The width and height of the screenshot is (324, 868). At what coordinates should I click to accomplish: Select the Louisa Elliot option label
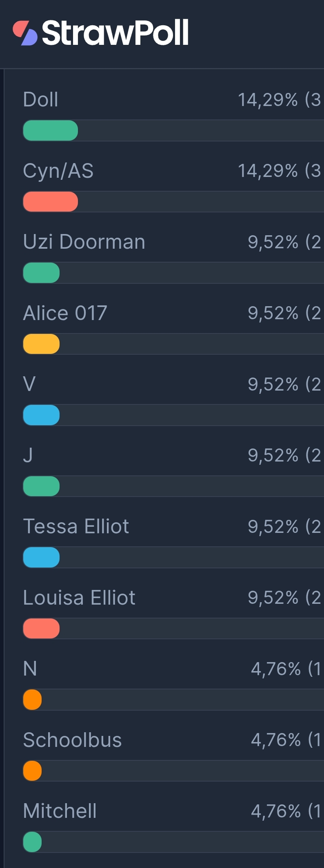coord(79,598)
